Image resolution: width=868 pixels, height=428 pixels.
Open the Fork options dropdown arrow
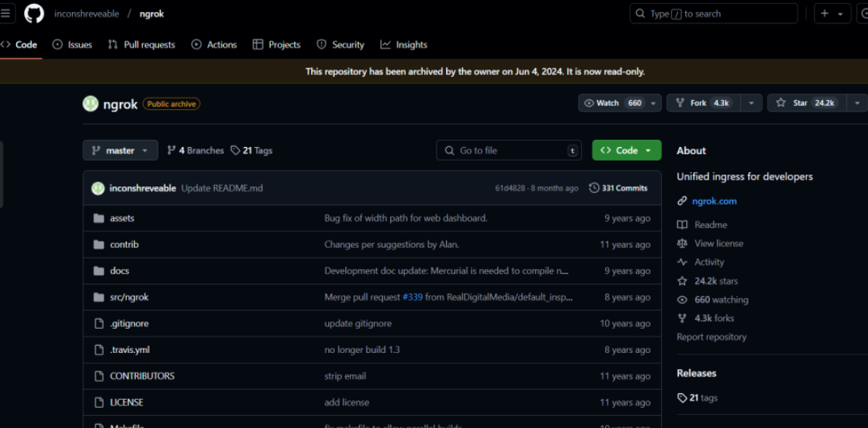click(752, 103)
